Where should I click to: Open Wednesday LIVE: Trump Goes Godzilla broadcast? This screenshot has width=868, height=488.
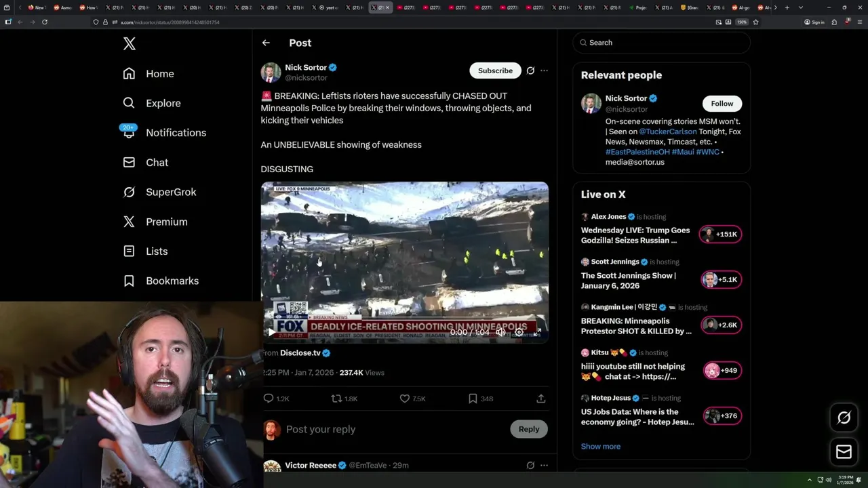(635, 235)
